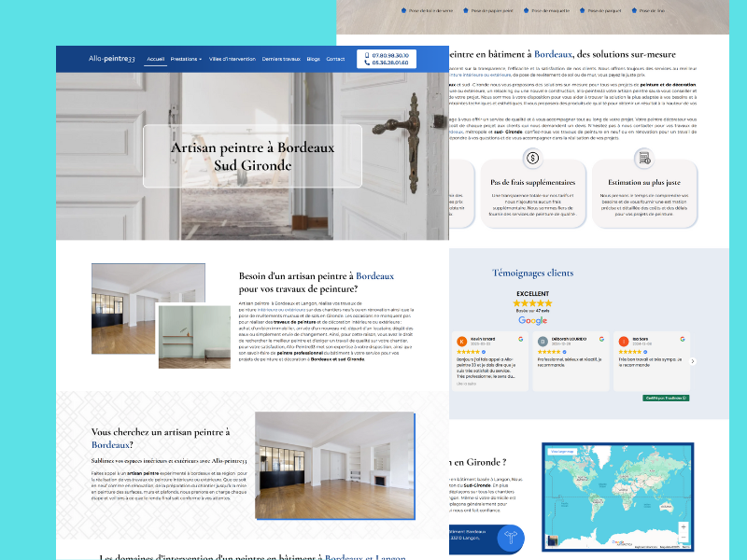The image size is (747, 560).
Task: Click the Google G icon on the third review card
Action: tap(683, 339)
